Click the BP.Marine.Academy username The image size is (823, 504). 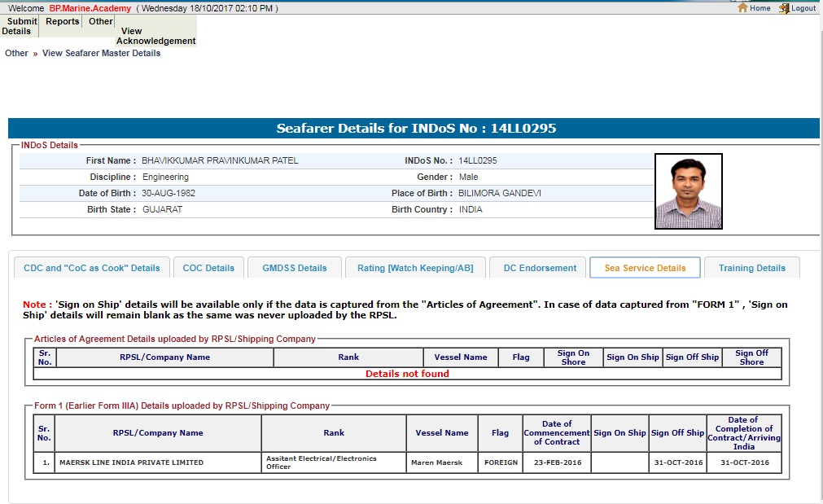pyautogui.click(x=90, y=8)
